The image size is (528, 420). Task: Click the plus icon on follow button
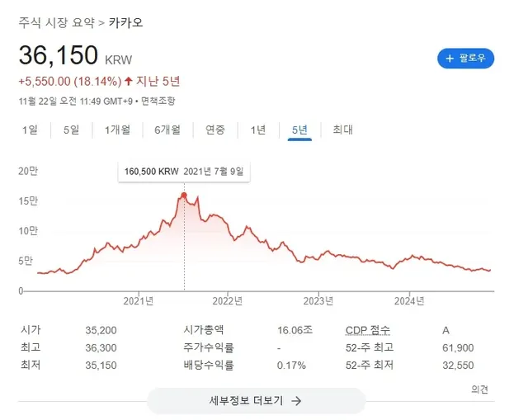[x=450, y=59]
